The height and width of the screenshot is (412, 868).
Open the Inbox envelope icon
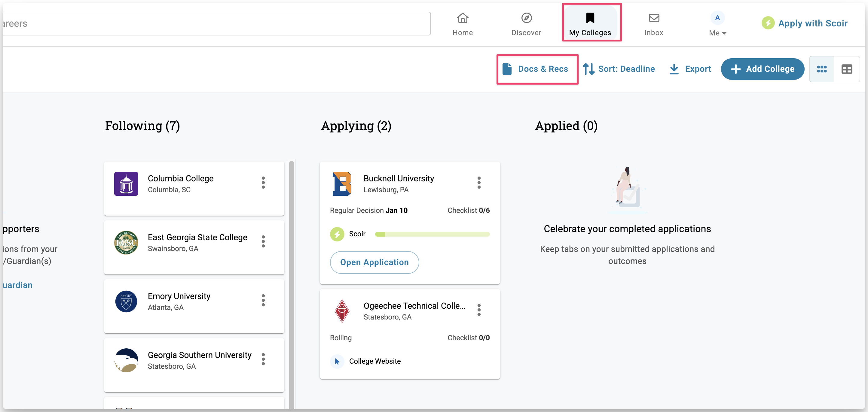coord(654,18)
